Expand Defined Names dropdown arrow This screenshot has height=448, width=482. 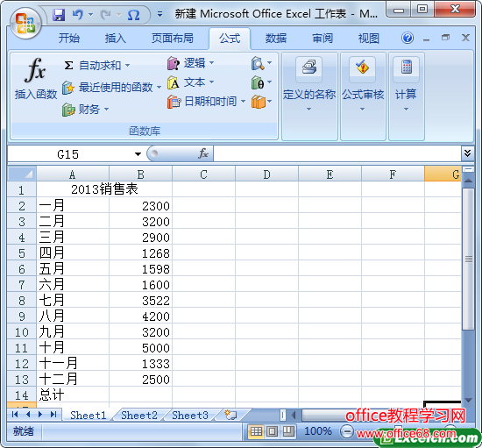click(309, 110)
